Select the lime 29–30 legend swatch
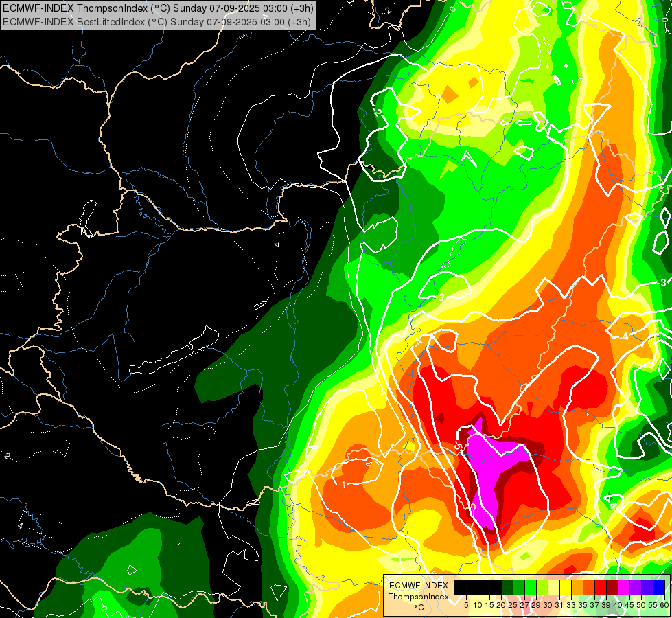 [x=542, y=587]
